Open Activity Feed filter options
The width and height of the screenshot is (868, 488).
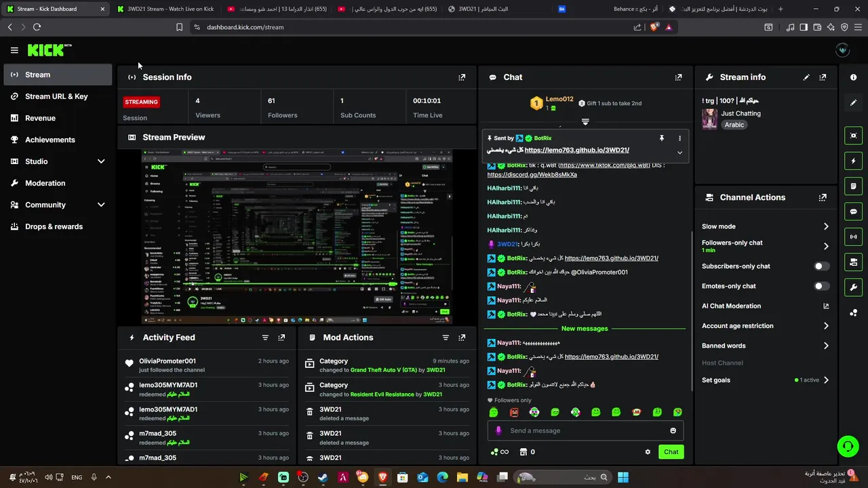[x=265, y=338]
